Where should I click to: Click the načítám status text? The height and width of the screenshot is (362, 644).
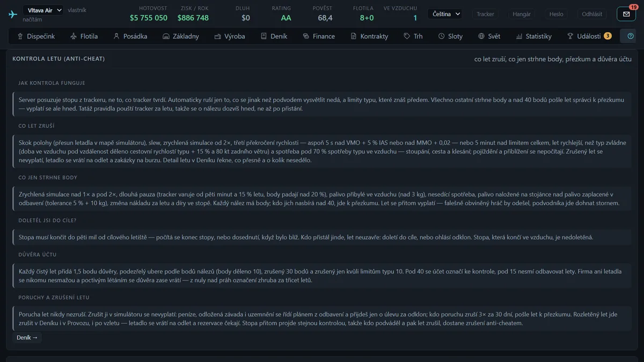click(x=33, y=19)
